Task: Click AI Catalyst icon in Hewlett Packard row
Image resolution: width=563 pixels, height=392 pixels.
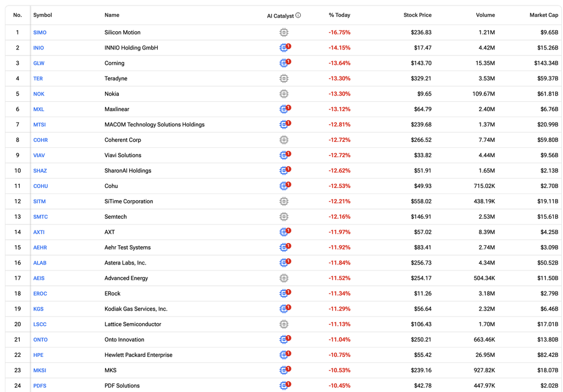Action: click(285, 355)
